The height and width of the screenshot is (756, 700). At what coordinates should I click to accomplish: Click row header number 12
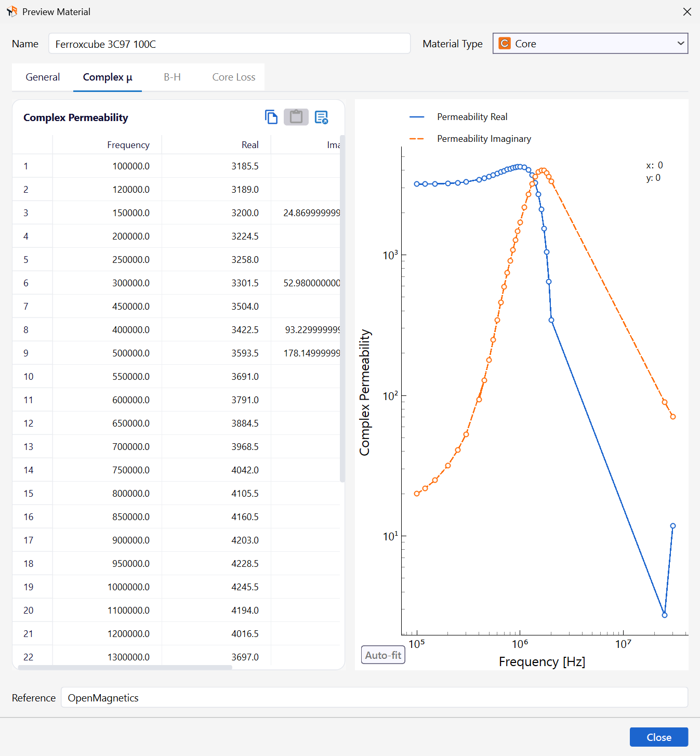(32, 423)
